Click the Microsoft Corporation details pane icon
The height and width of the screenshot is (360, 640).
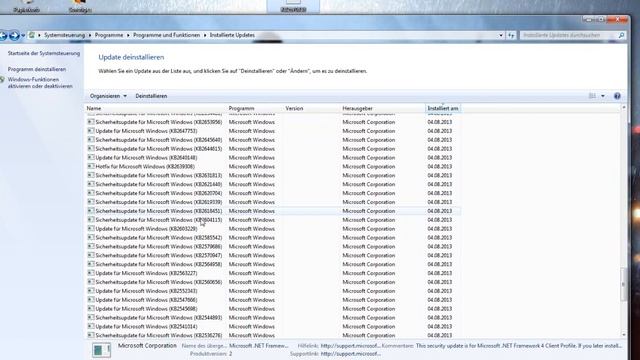tap(101, 350)
